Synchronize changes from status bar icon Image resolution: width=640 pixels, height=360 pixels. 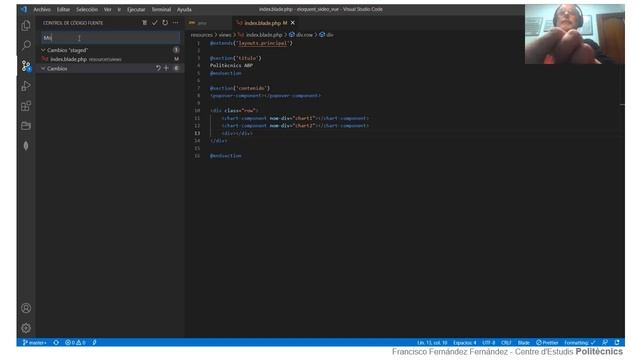point(56,342)
